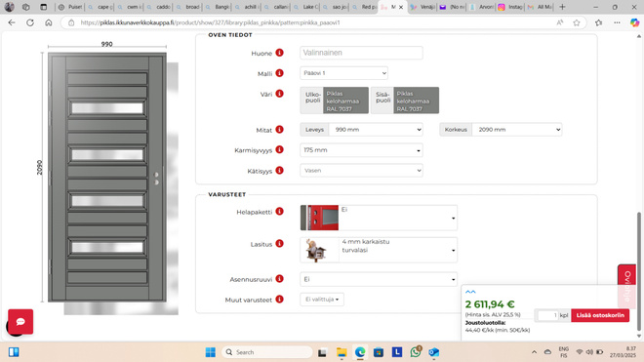This screenshot has height=362, width=644.
Task: Click the info icon next to Muut varusteet
Action: [280, 300]
